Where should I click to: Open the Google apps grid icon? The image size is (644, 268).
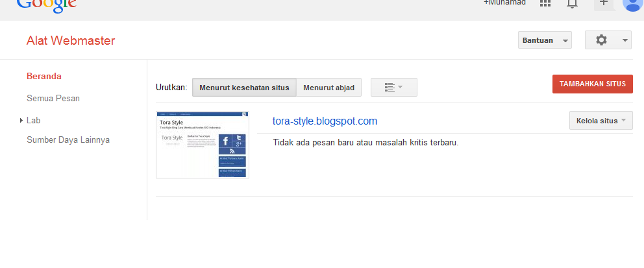pyautogui.click(x=545, y=3)
